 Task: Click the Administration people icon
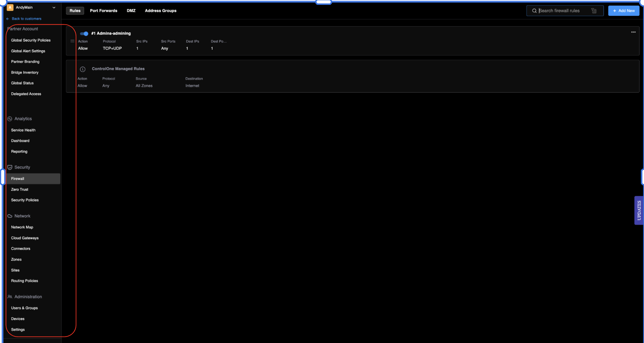(10, 297)
